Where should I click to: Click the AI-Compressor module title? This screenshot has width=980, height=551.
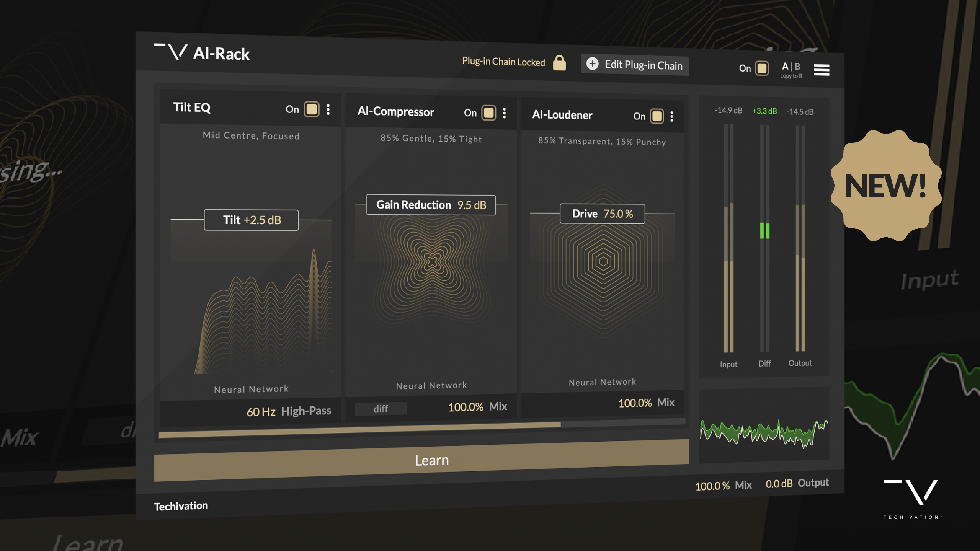(x=395, y=111)
